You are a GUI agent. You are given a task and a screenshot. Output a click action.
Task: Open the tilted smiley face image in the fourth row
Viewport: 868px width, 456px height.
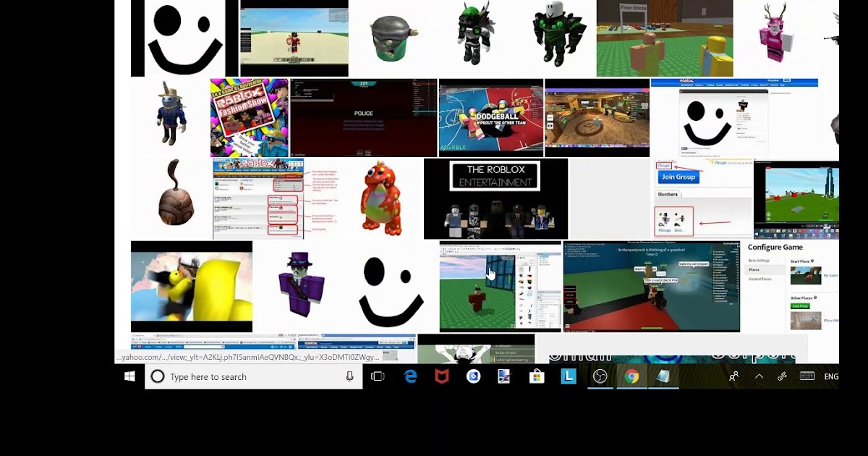point(391,291)
